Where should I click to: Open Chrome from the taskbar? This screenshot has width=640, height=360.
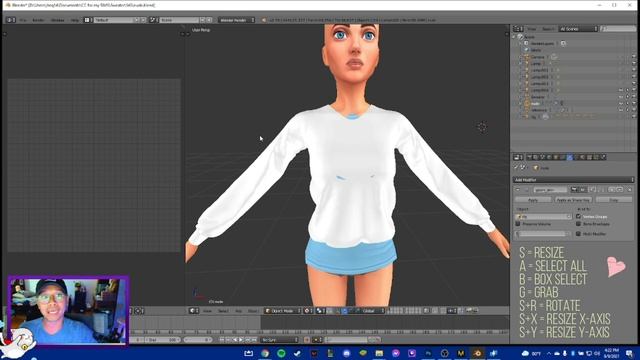tap(265, 353)
